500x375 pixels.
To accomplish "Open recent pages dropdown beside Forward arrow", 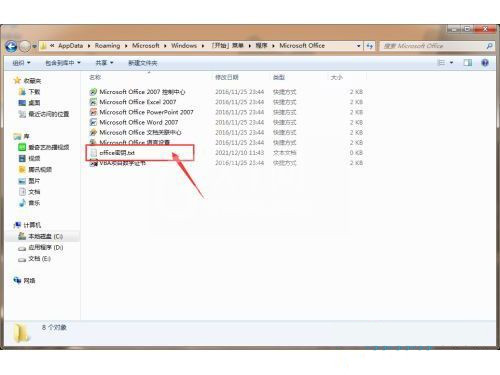I will 34,46.
